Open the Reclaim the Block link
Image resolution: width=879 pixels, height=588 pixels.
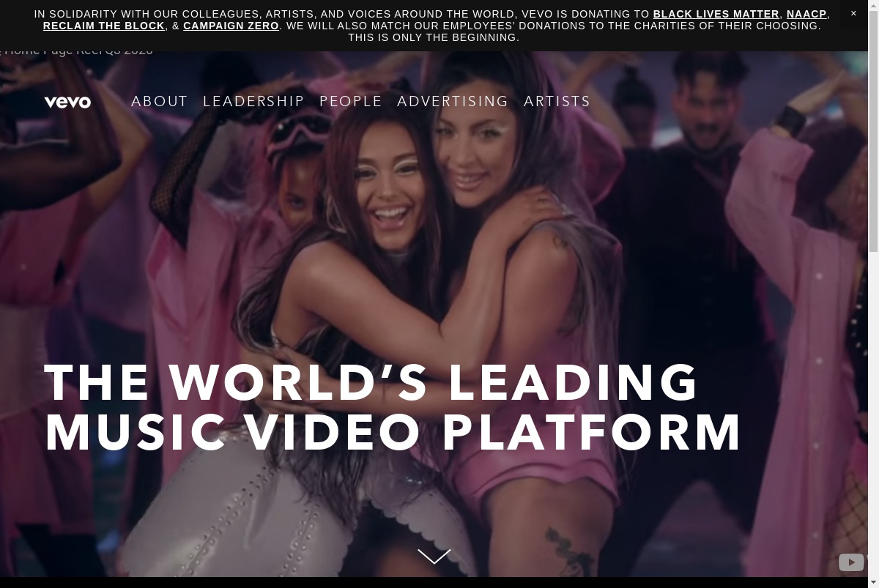(104, 26)
